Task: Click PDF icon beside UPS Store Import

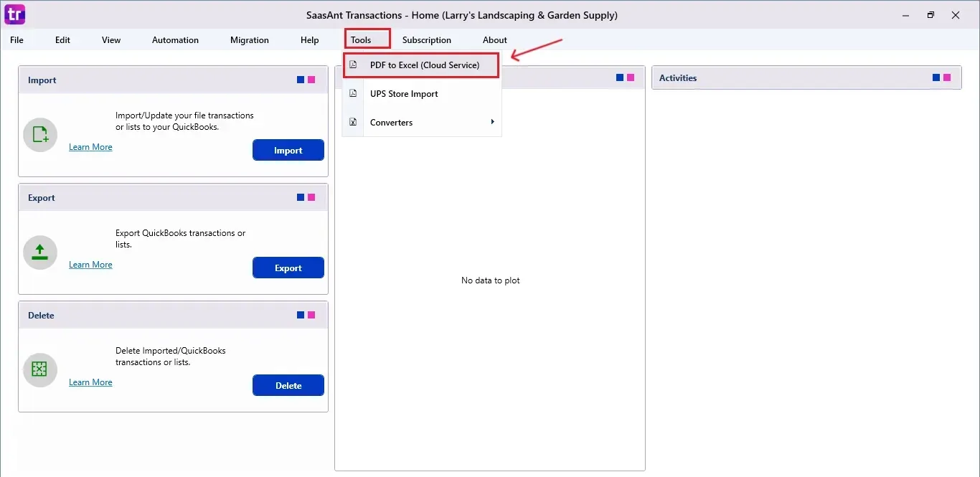Action: click(x=353, y=93)
